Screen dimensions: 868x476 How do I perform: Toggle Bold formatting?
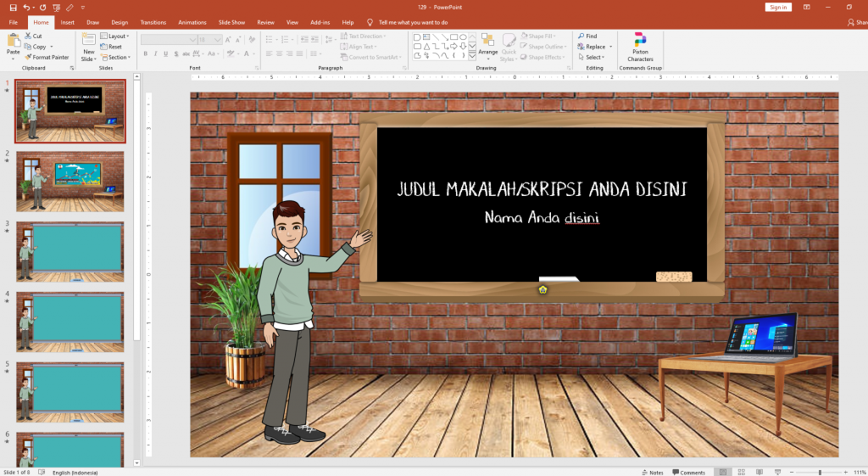click(x=146, y=53)
